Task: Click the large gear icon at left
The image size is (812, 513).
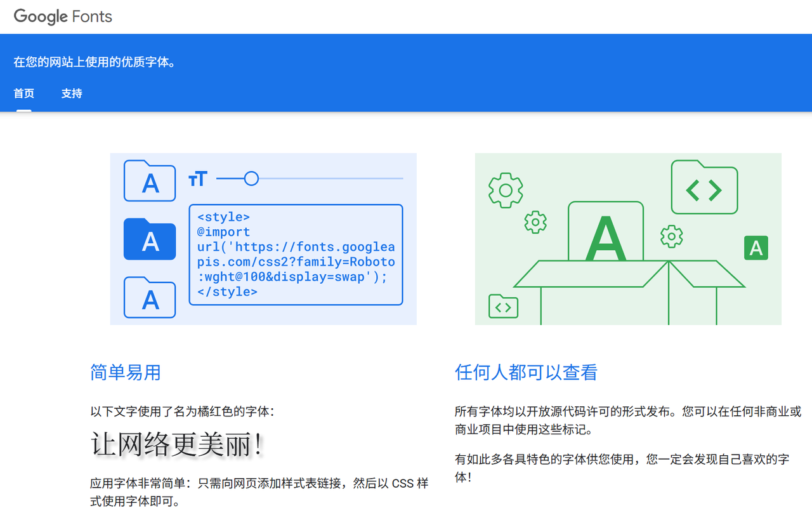Action: coord(506,190)
